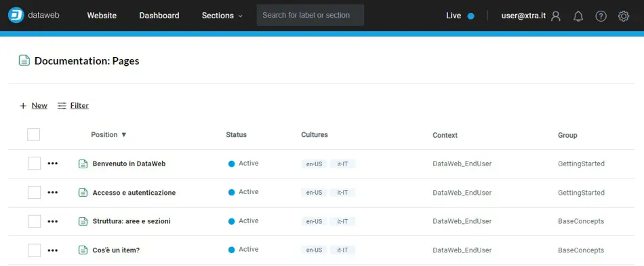Open the Dashboard menu item
The image size is (644, 266).
[x=159, y=16]
